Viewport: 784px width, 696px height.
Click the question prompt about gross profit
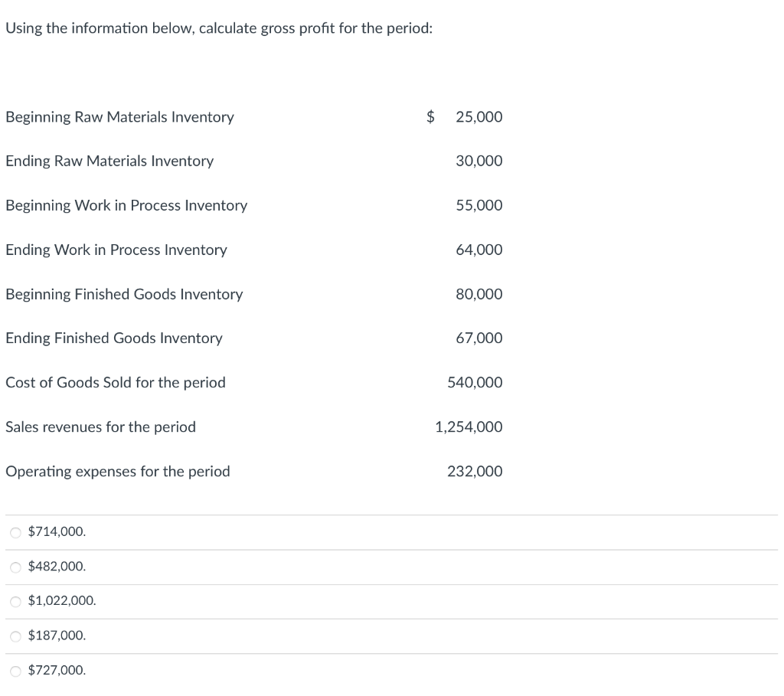[217, 28]
